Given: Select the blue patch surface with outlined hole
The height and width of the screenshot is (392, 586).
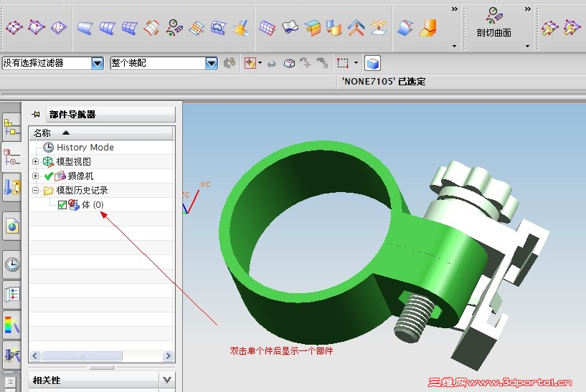Looking at the screenshot, I should 219,28.
